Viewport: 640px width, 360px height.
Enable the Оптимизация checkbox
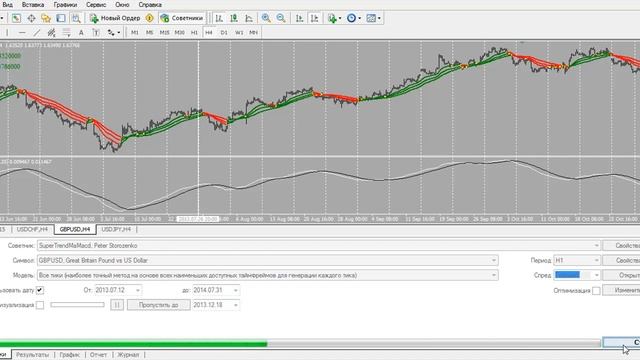pos(596,291)
